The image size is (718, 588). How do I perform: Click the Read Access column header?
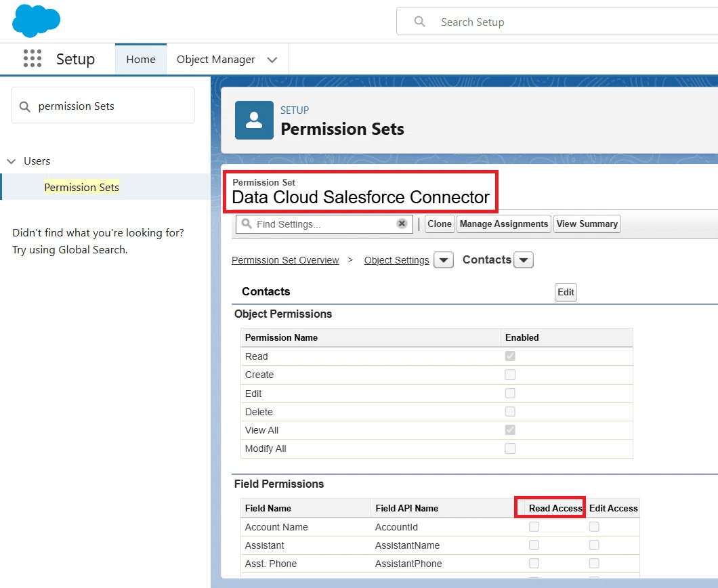(x=555, y=508)
